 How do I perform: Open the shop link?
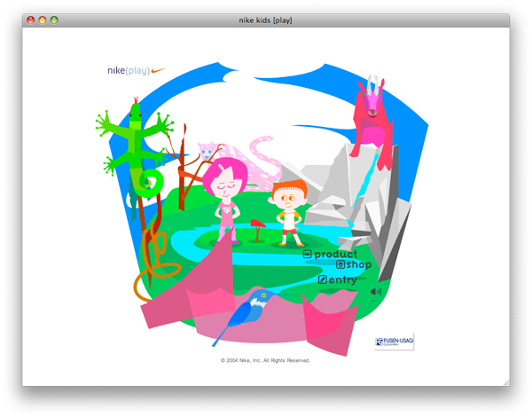(354, 264)
